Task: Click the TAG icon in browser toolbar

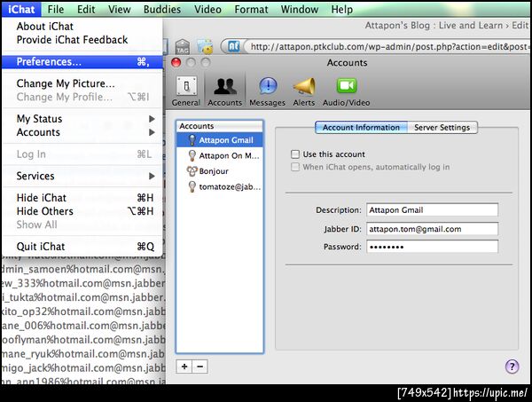Action: coord(183,47)
